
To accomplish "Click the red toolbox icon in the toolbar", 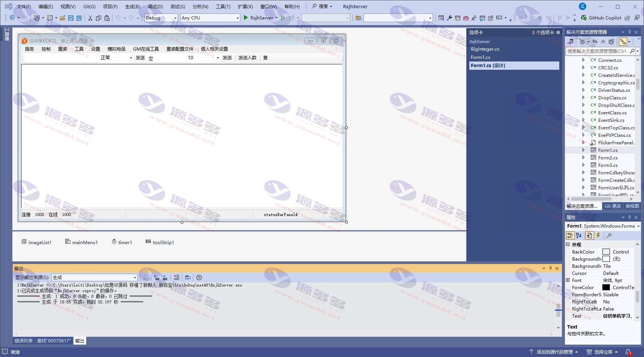I will point(466,18).
